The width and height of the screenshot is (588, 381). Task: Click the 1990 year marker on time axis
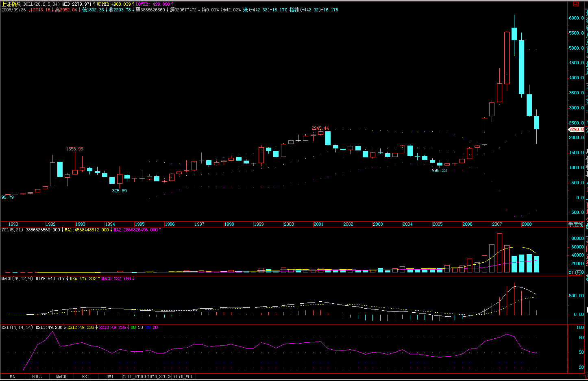click(13, 224)
